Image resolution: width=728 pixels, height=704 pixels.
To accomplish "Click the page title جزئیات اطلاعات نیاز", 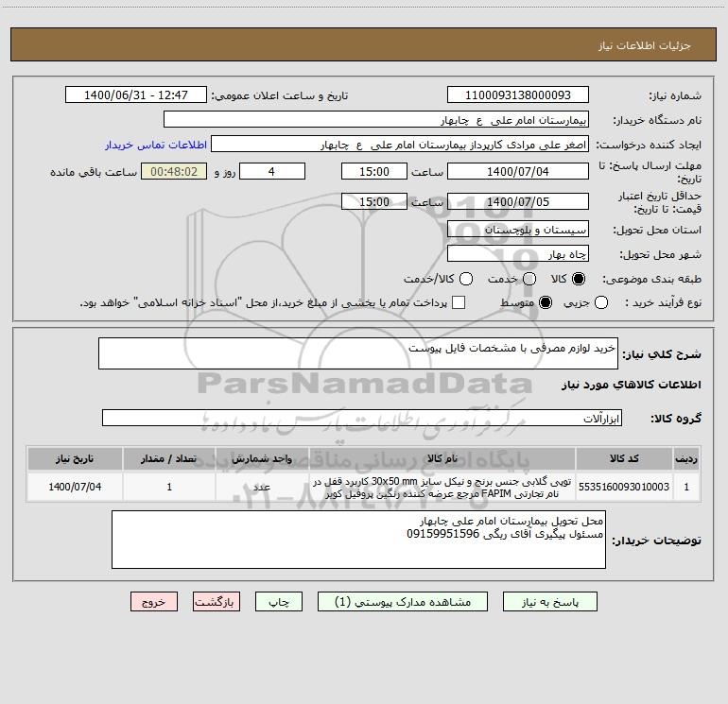I will coord(644,45).
